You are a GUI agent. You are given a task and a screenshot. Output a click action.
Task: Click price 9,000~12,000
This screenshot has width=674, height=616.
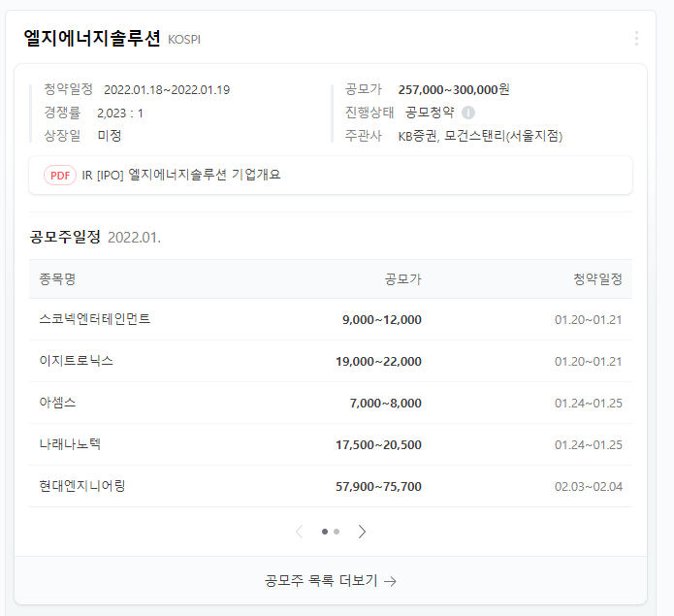(382, 320)
